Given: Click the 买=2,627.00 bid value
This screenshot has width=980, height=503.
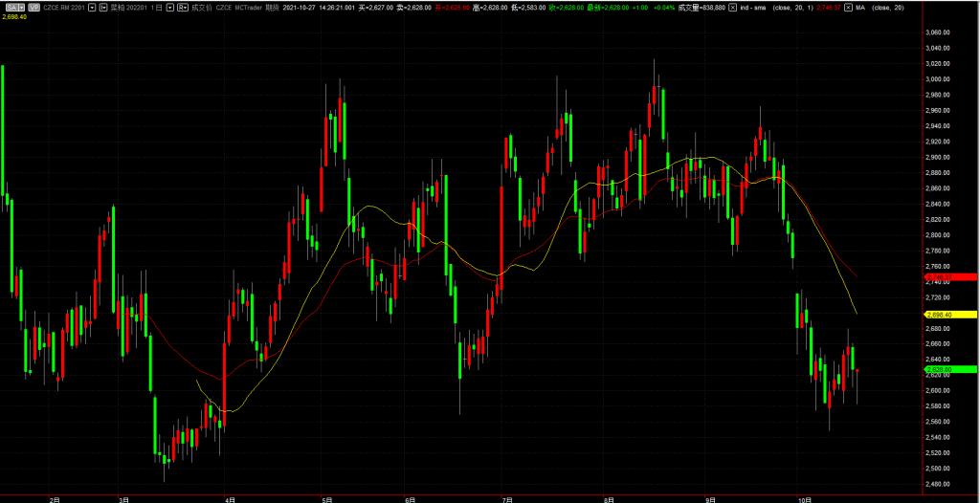Looking at the screenshot, I should [x=375, y=8].
